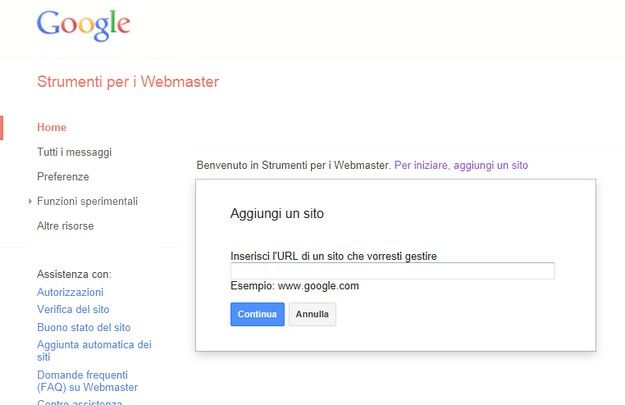Image resolution: width=625 pixels, height=405 pixels.
Task: Follow the Per iniziare, aggiungi un sito link
Action: pos(461,165)
